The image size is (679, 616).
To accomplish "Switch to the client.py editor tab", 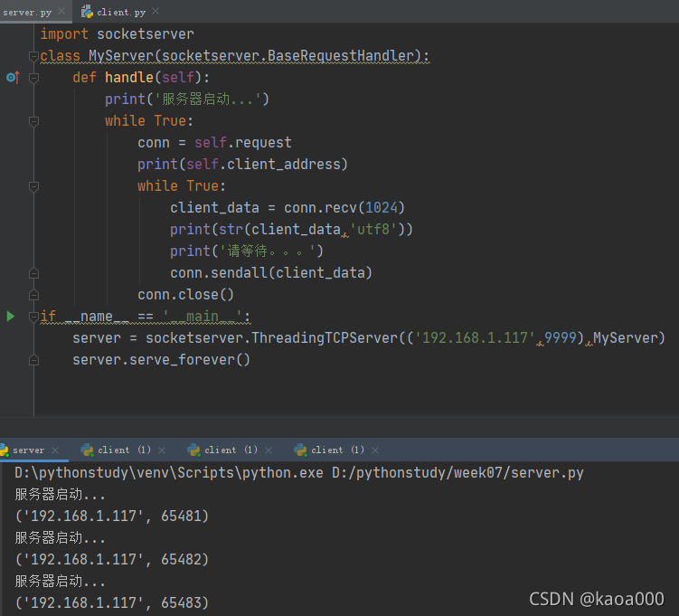I will (121, 12).
